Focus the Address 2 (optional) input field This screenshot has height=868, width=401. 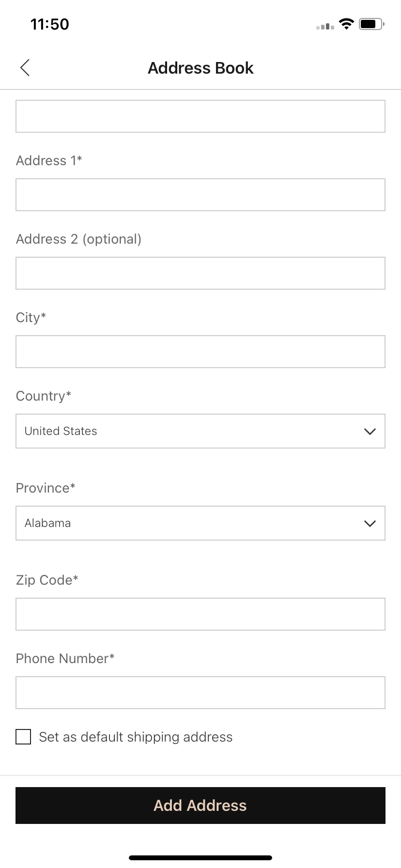click(x=200, y=273)
